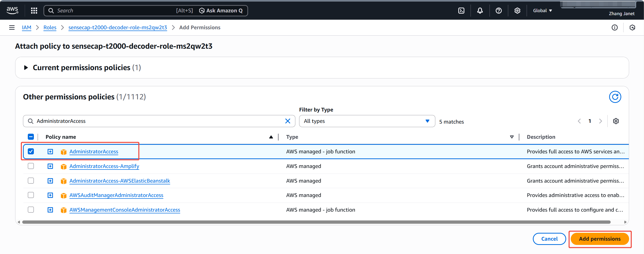Refresh the permissions policies list
The width and height of the screenshot is (644, 254).
[615, 97]
